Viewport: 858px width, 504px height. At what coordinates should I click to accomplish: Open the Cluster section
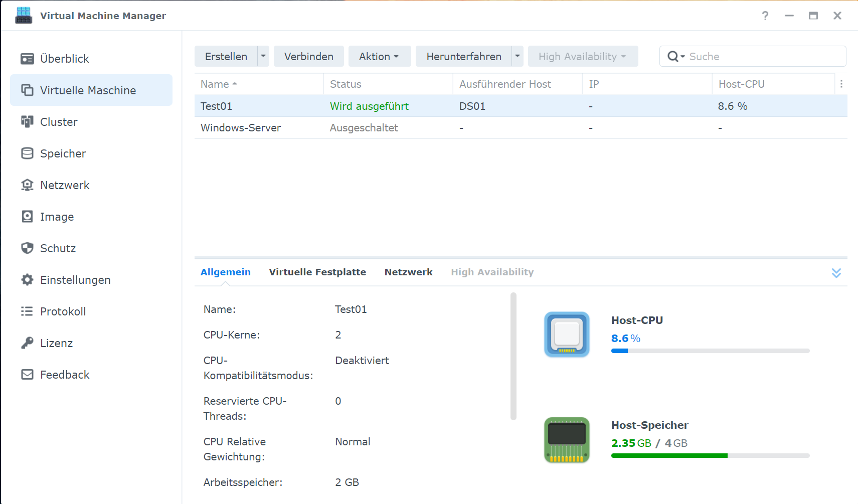click(x=59, y=122)
